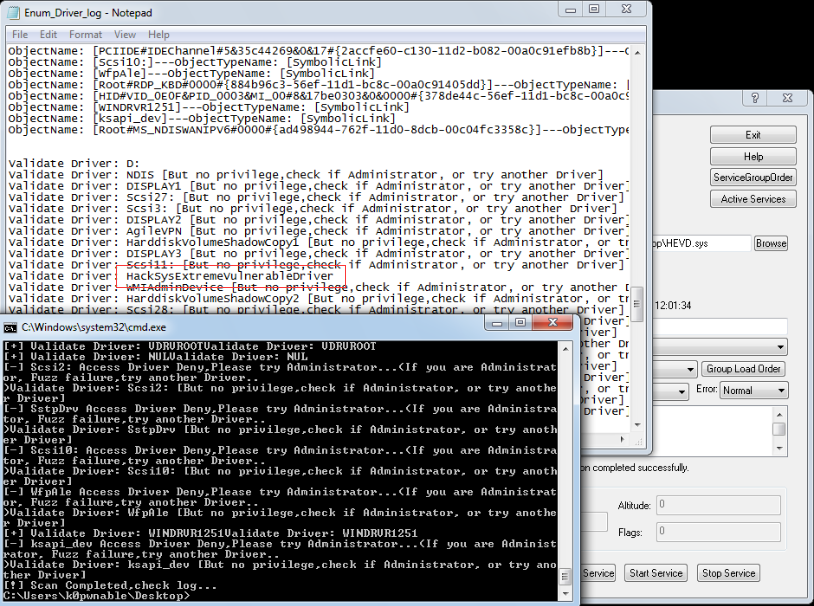Click the Browse button next to HEVD.sys
Viewport: 814px width, 606px height.
(771, 243)
